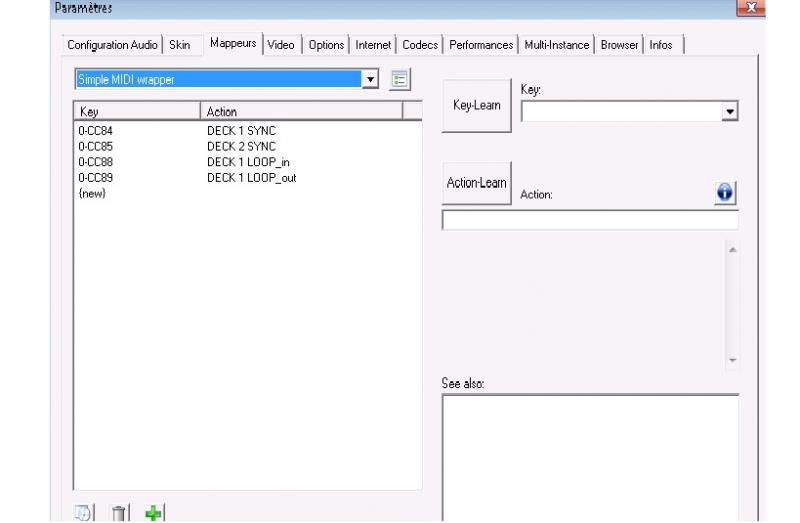This screenshot has height=523, width=800.
Task: Click the scrollbar down arrow in description area
Action: pos(732,360)
